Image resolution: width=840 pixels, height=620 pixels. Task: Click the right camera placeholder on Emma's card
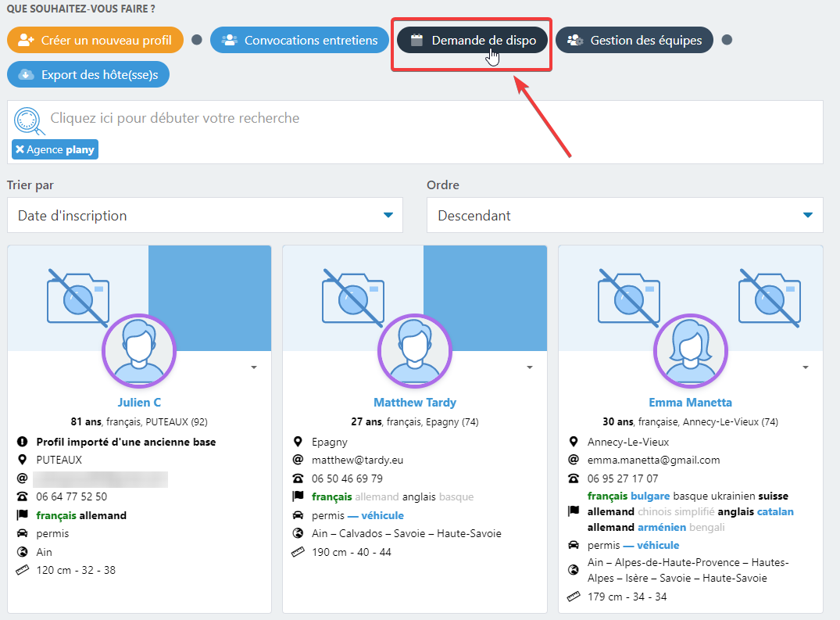(769, 297)
